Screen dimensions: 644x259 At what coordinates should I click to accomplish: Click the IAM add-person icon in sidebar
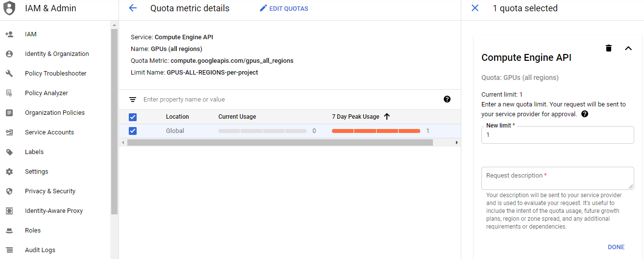point(9,34)
